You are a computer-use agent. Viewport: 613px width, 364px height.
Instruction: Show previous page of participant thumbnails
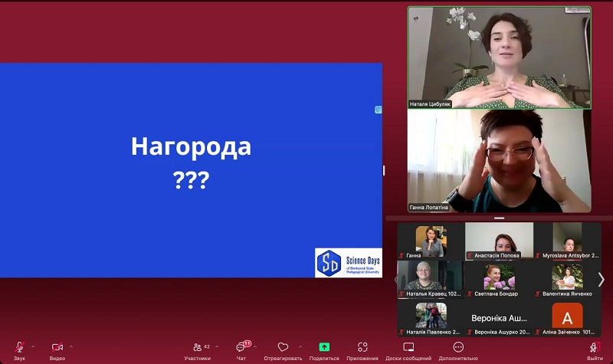tap(396, 280)
